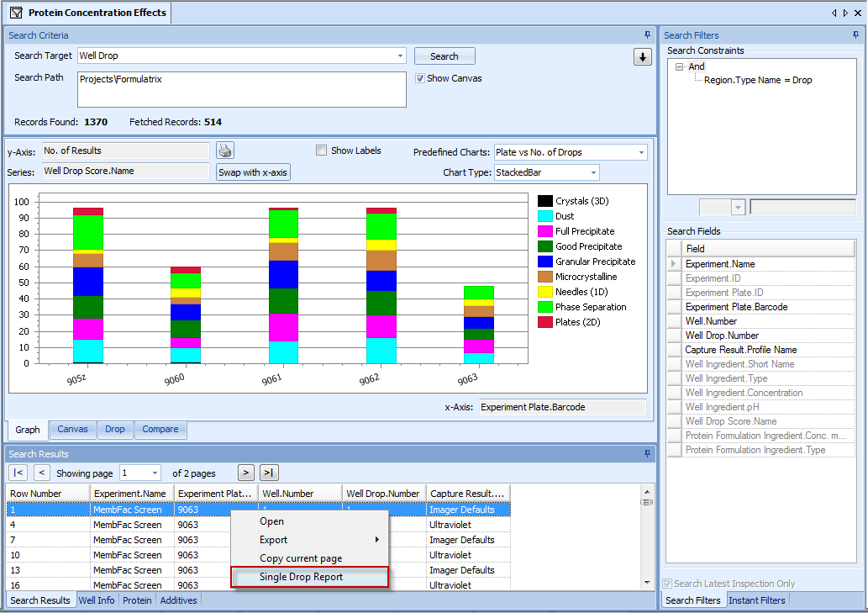Viewport: 868px width, 613px height.
Task: Switch to the Canvas tab
Action: click(x=72, y=430)
